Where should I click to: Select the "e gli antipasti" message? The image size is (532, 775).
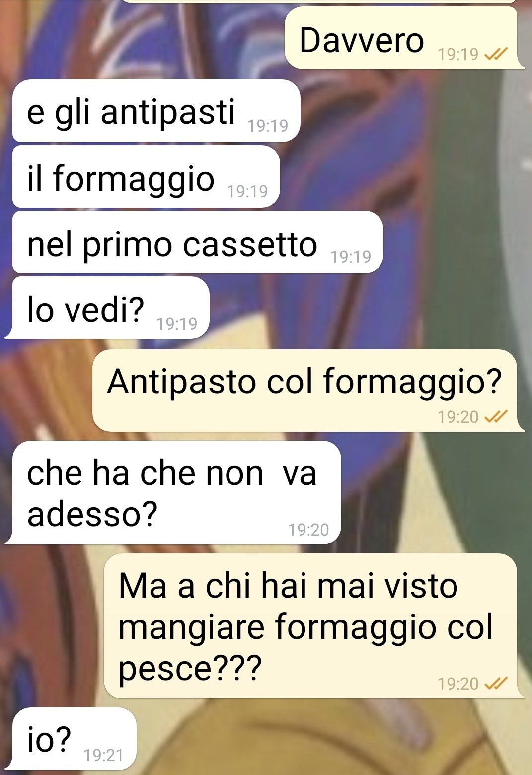(x=156, y=111)
